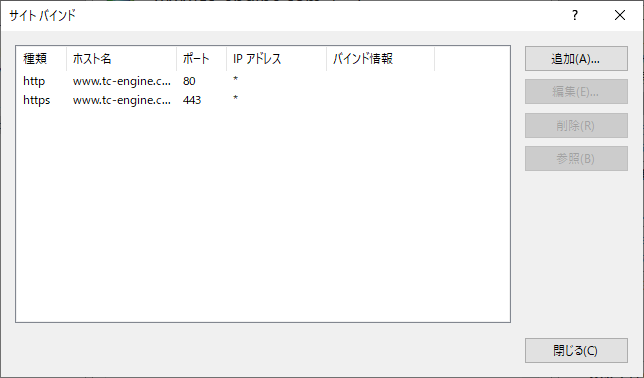
Task: Select the http binding row
Action: pos(263,81)
